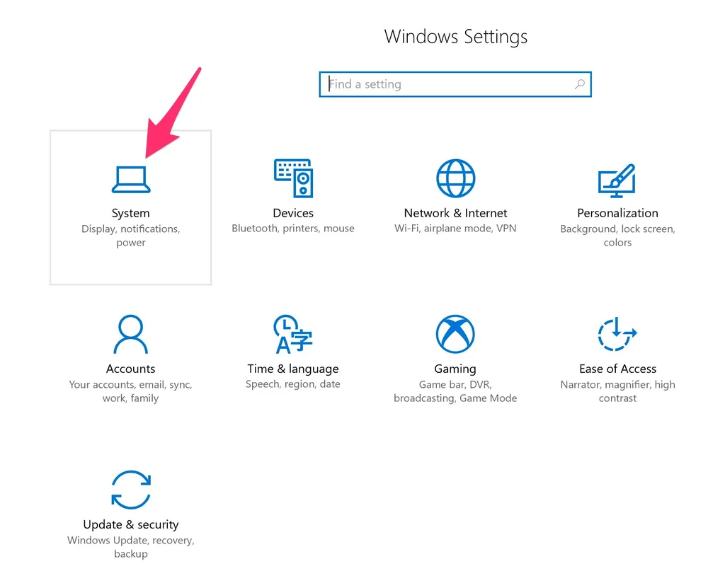Open the Network & Internet globe icon

455,178
